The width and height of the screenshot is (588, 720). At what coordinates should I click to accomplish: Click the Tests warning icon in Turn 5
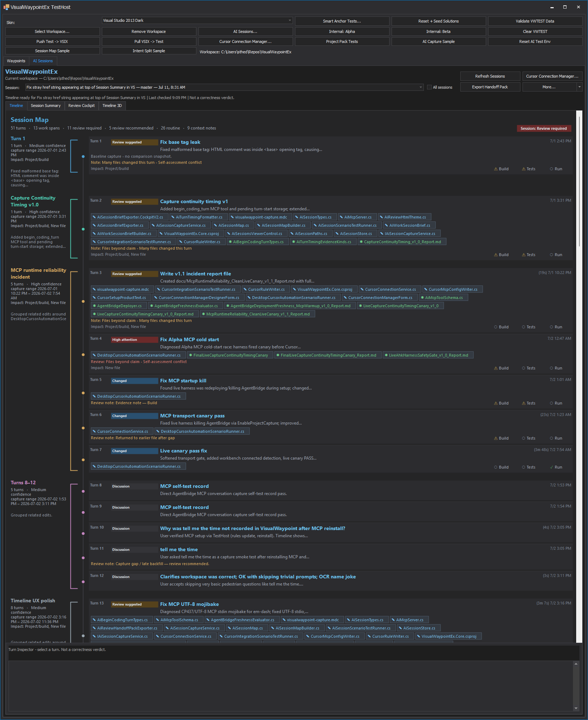524,403
